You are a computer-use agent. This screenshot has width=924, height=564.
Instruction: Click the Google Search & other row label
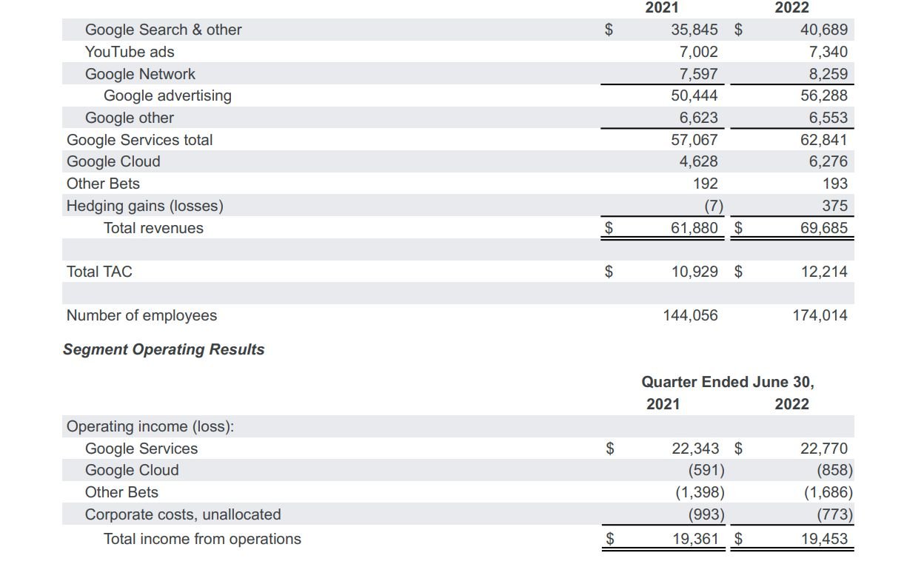[x=163, y=30]
